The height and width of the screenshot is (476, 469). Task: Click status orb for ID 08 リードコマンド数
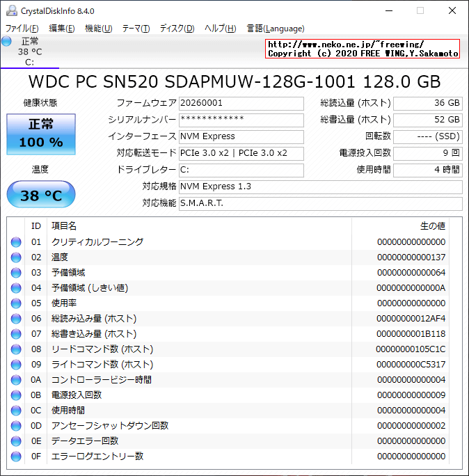coord(16,349)
